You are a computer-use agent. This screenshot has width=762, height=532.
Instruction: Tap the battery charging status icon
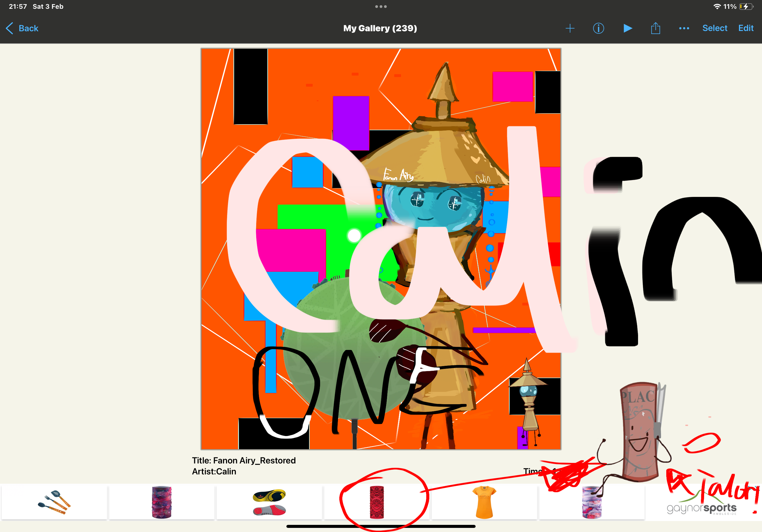point(746,7)
